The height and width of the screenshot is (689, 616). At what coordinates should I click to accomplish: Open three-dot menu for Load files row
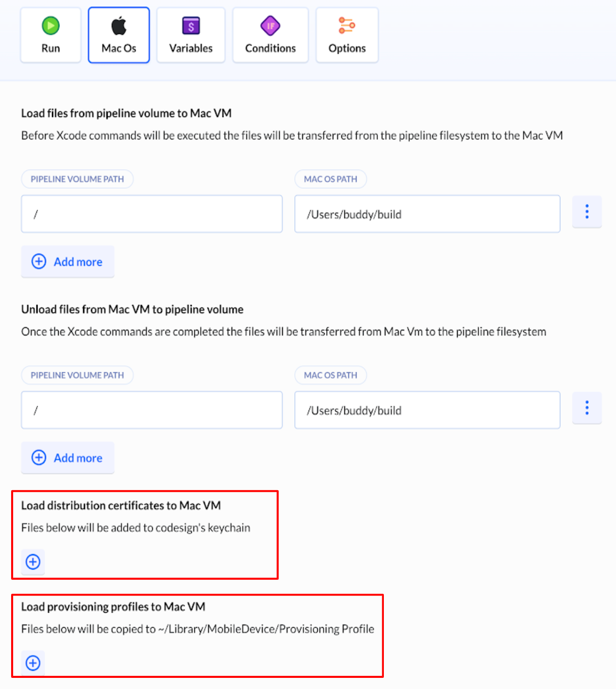pyautogui.click(x=587, y=211)
